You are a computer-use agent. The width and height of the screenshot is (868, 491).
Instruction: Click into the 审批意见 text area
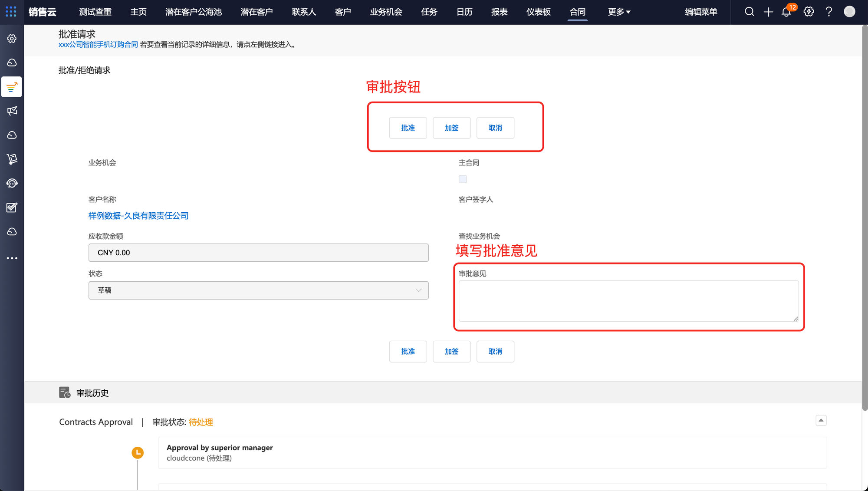click(x=628, y=300)
